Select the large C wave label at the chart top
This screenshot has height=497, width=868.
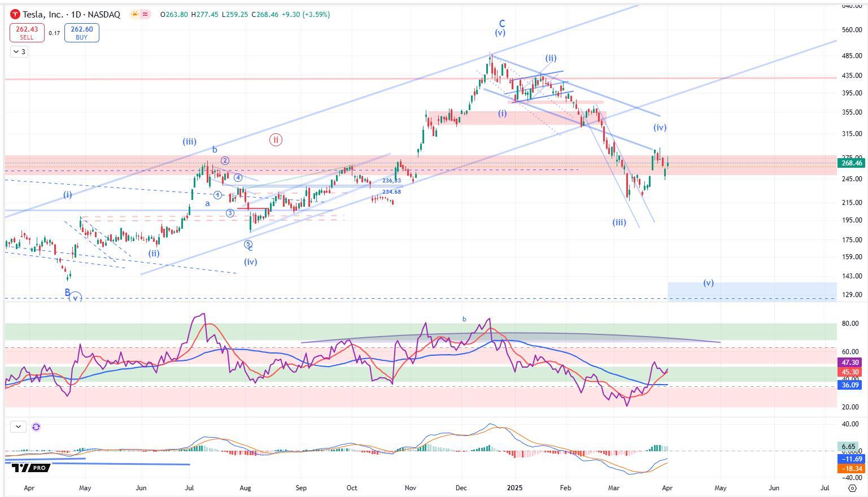(x=501, y=24)
